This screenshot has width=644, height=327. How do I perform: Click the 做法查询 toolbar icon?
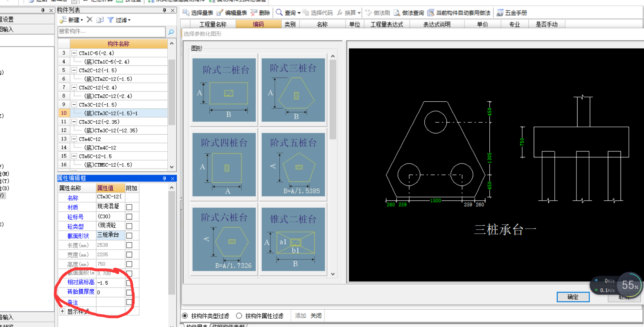397,13
